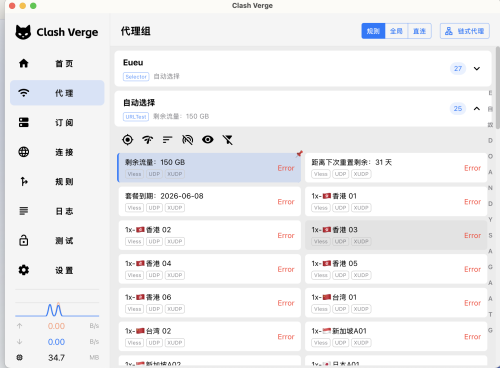Switch to 全局 global mode

[396, 31]
